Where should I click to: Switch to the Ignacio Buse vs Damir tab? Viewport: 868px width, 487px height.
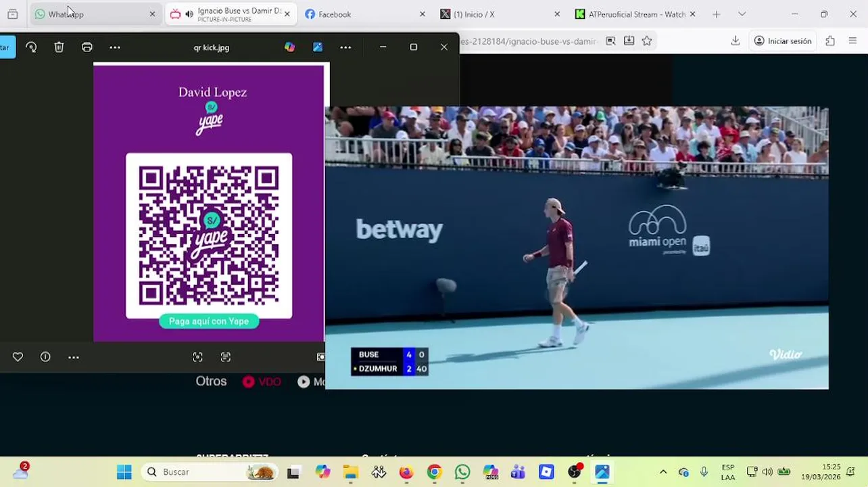click(230, 14)
